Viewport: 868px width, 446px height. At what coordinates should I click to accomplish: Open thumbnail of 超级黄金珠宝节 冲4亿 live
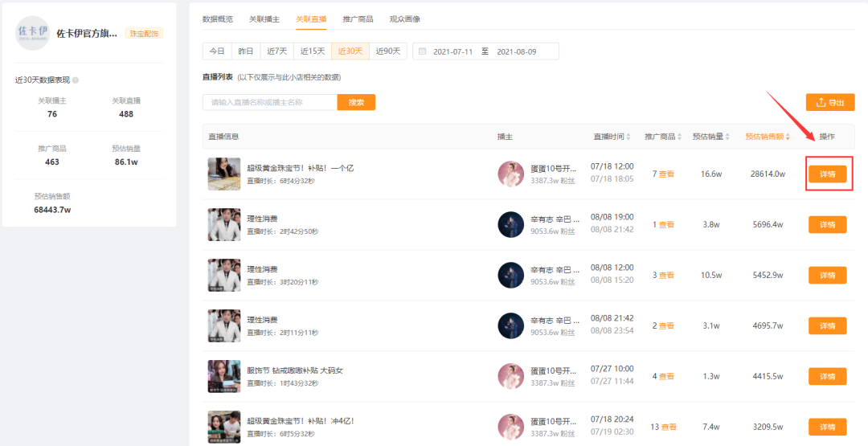224,428
